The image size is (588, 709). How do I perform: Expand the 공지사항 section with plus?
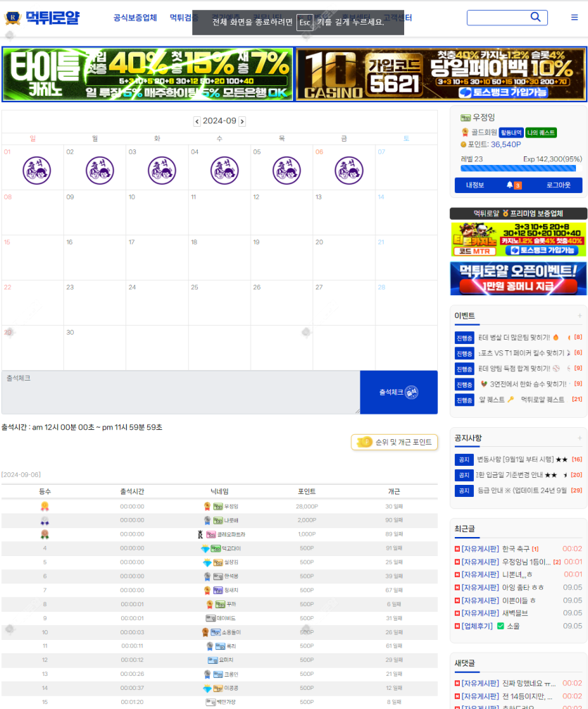[x=580, y=438]
